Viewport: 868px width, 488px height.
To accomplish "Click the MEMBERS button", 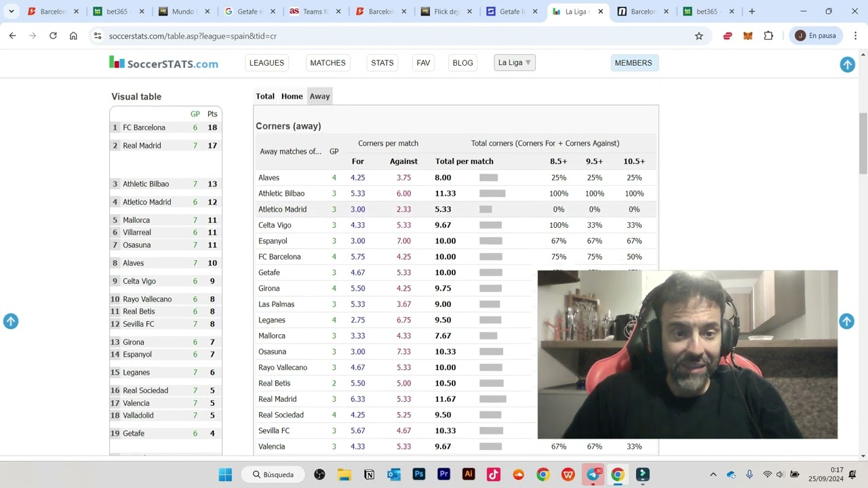I will (x=633, y=63).
